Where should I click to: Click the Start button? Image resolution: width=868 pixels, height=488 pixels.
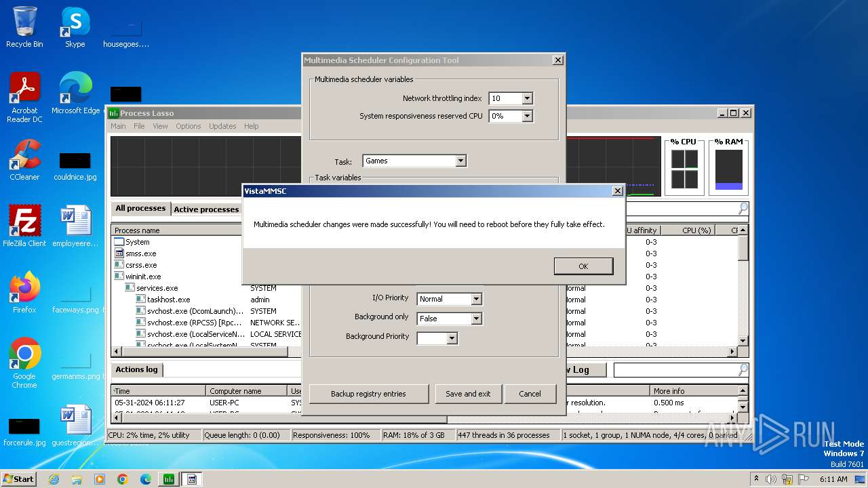tap(19, 479)
